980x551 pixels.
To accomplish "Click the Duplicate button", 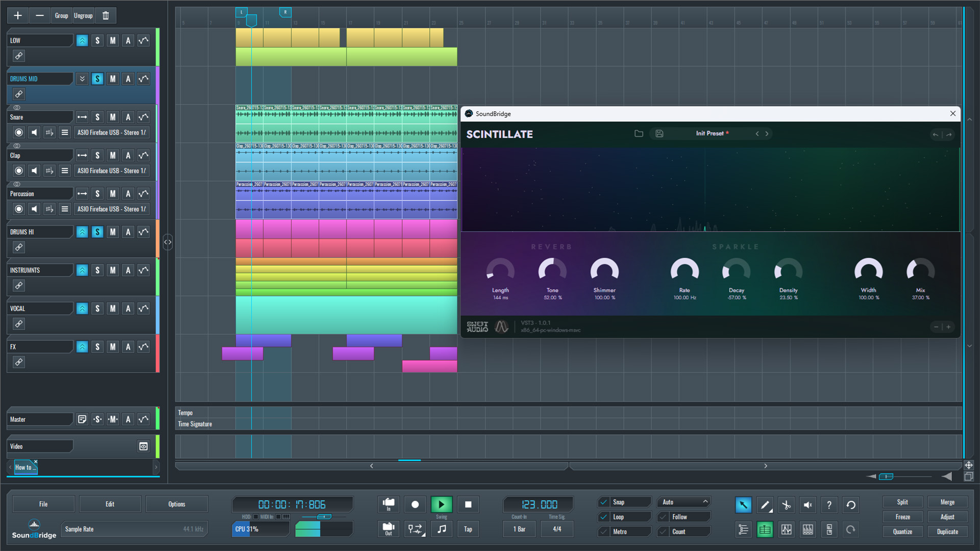I will pyautogui.click(x=947, y=532).
